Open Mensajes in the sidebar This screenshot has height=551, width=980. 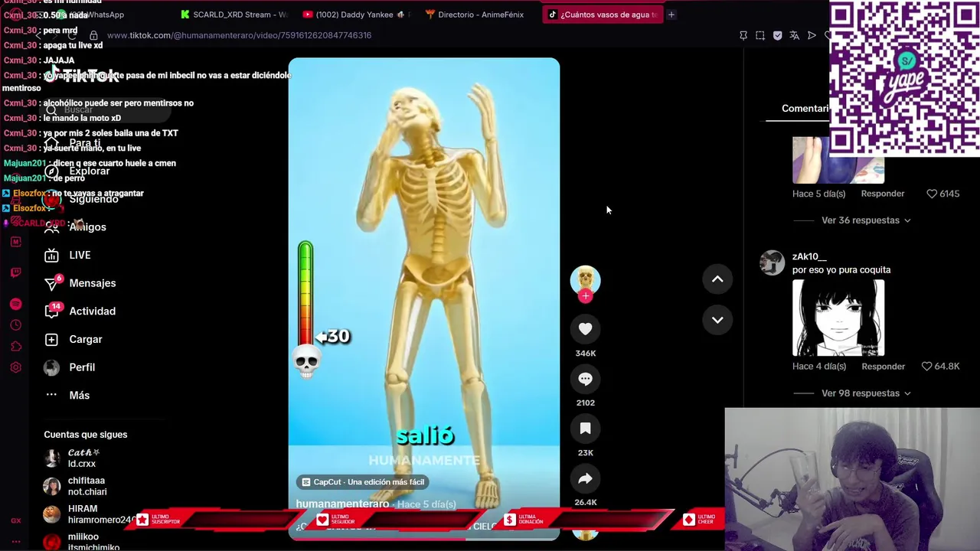tap(92, 283)
